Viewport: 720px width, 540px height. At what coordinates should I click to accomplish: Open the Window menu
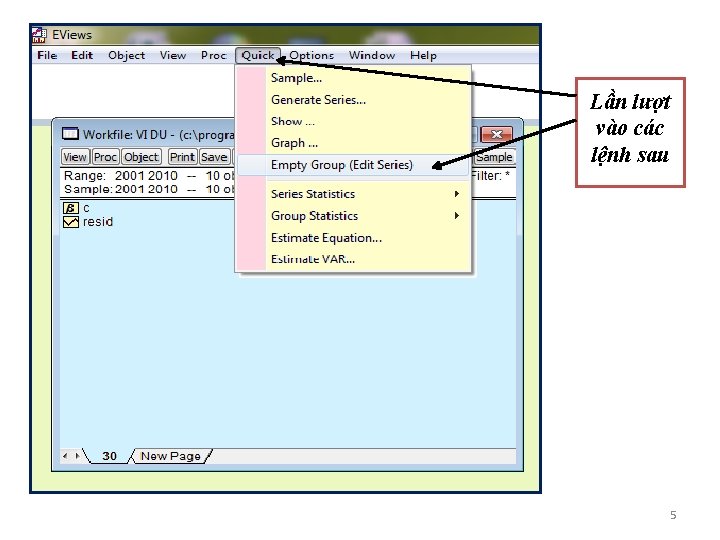click(x=371, y=56)
